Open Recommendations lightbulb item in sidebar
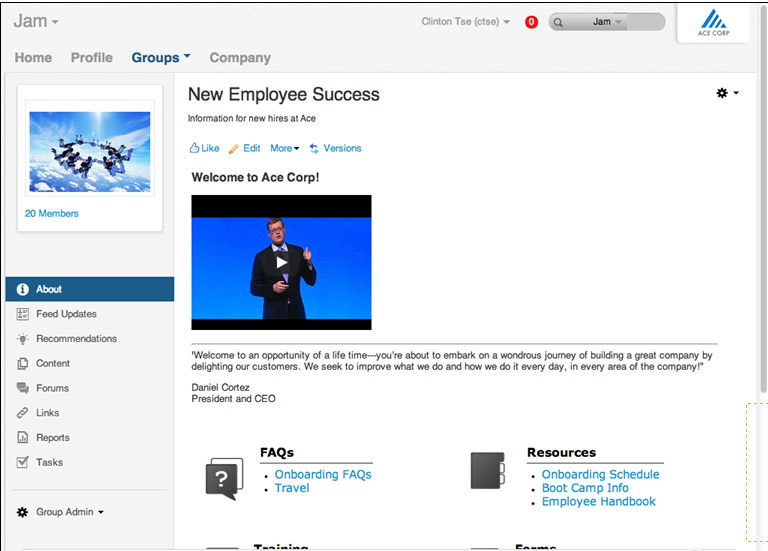Image resolution: width=768 pixels, height=551 pixels. 76,339
